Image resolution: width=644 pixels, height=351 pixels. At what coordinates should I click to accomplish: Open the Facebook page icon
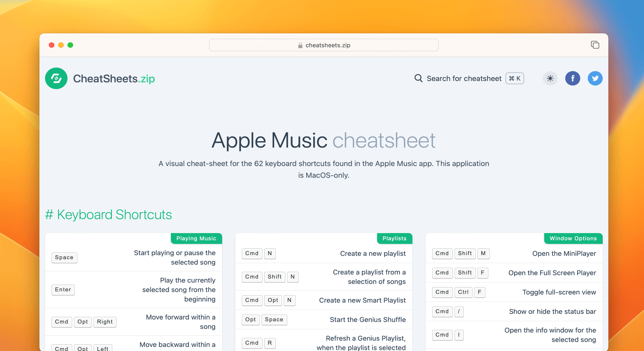(x=573, y=78)
